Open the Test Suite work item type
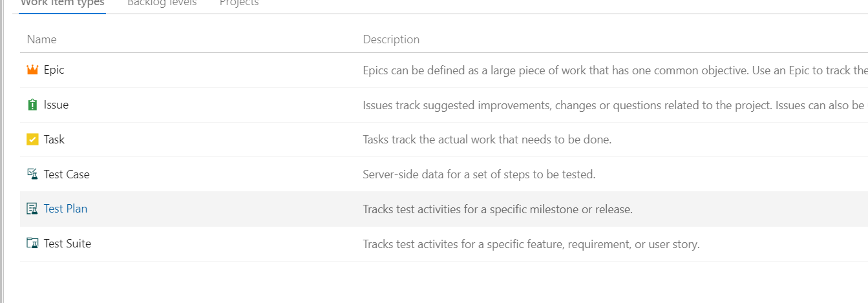The width and height of the screenshot is (868, 303). tap(67, 244)
